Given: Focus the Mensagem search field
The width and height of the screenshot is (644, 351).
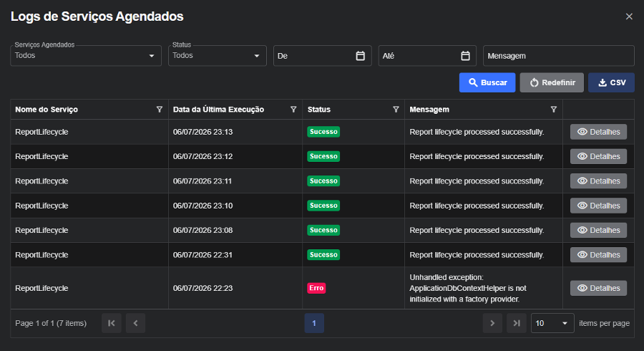Looking at the screenshot, I should 559,56.
